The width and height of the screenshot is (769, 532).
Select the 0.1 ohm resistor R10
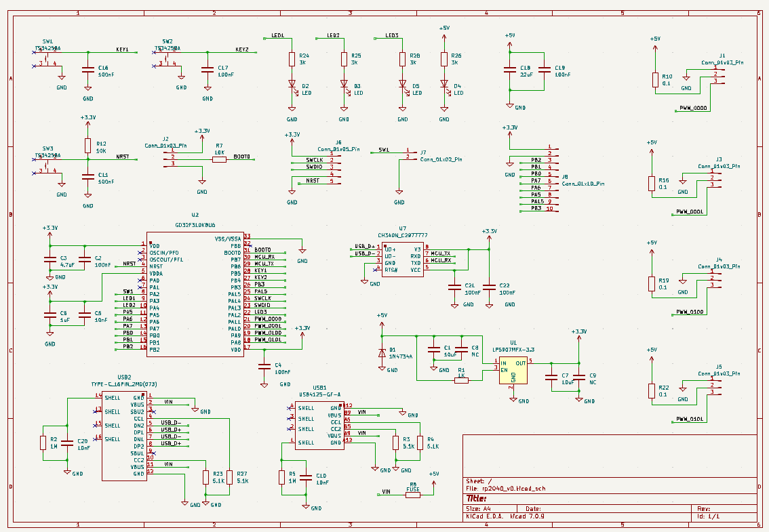(655, 80)
